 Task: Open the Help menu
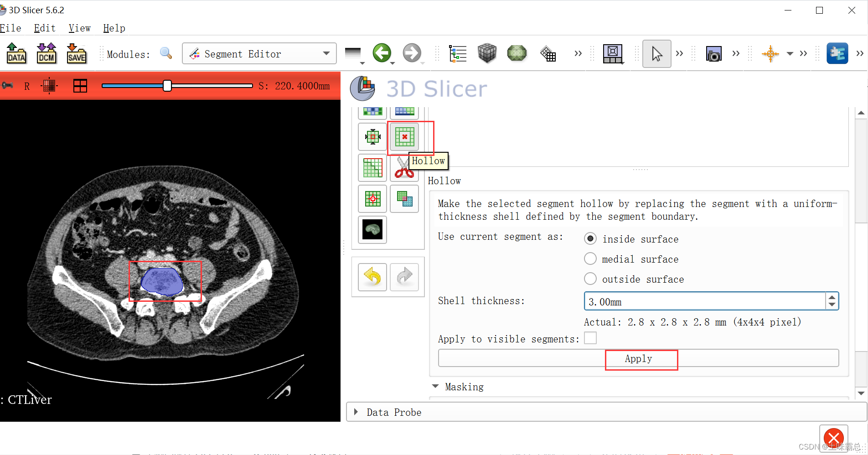[114, 28]
